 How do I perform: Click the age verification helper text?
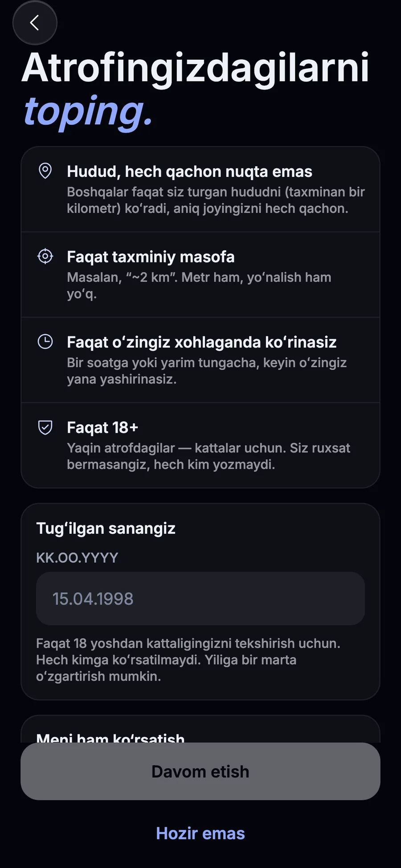[x=188, y=660]
